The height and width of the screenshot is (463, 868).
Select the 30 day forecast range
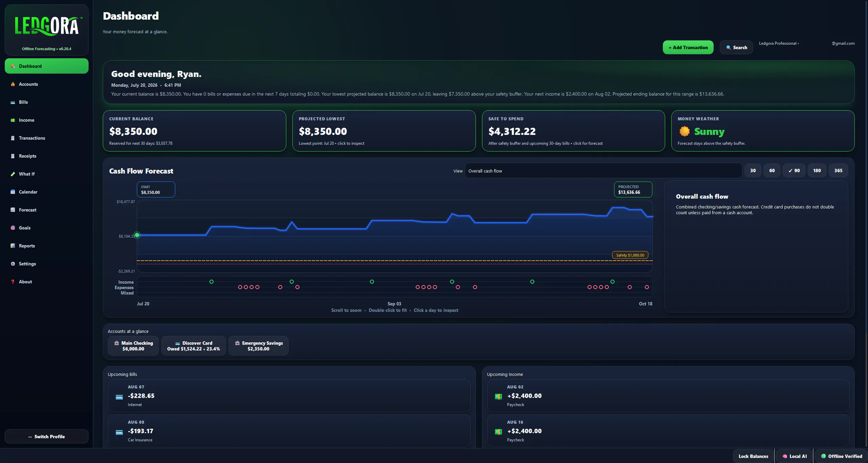(x=753, y=170)
